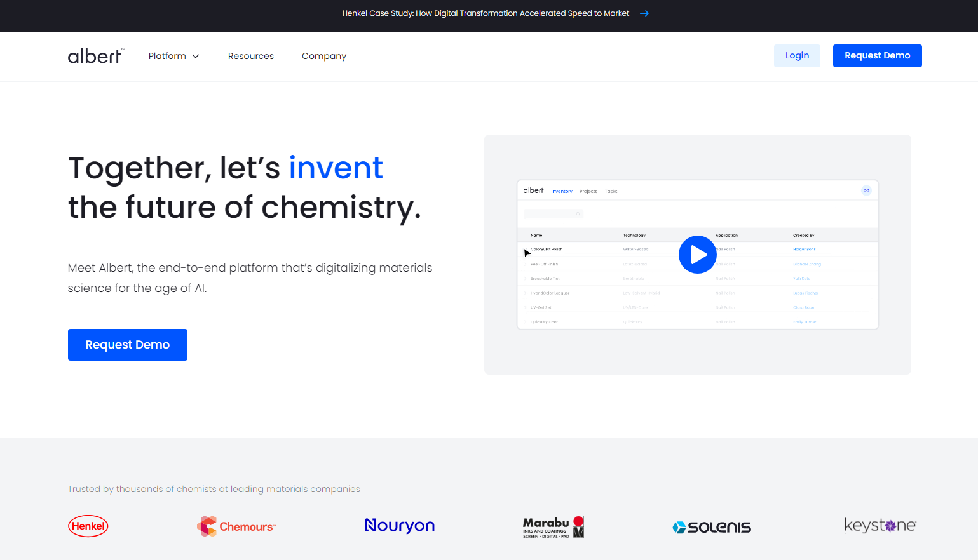Image resolution: width=978 pixels, height=560 pixels.
Task: Click the Login button
Action: (797, 56)
